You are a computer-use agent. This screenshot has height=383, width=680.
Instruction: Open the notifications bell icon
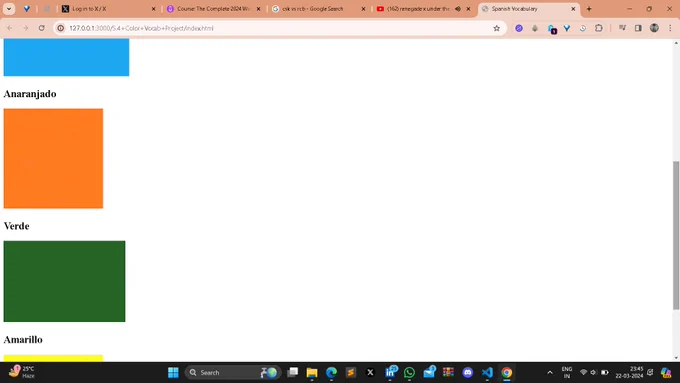coord(650,372)
